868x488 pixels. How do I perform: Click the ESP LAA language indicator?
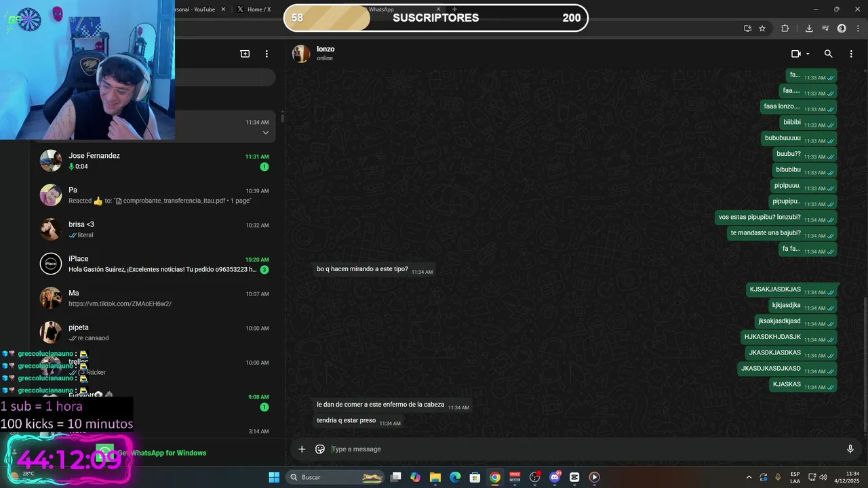[x=795, y=477]
